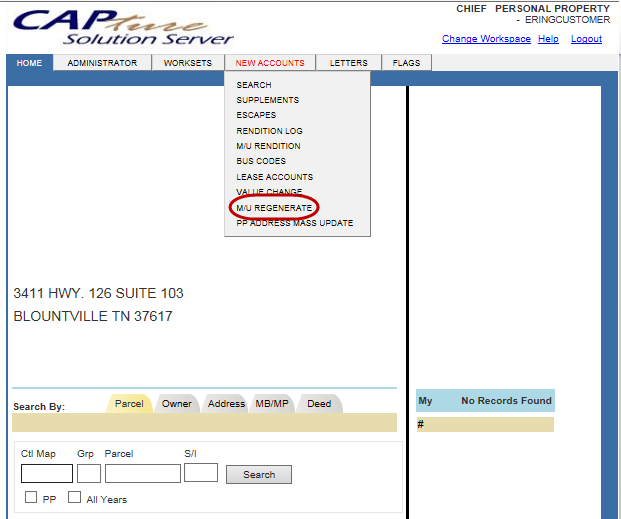
Task: Click the Logout link
Action: [586, 39]
